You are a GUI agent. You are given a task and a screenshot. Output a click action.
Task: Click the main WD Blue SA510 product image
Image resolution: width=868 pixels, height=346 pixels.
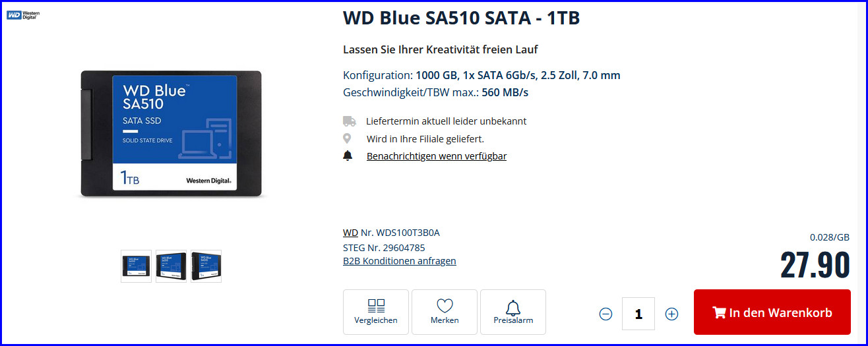pos(171,134)
